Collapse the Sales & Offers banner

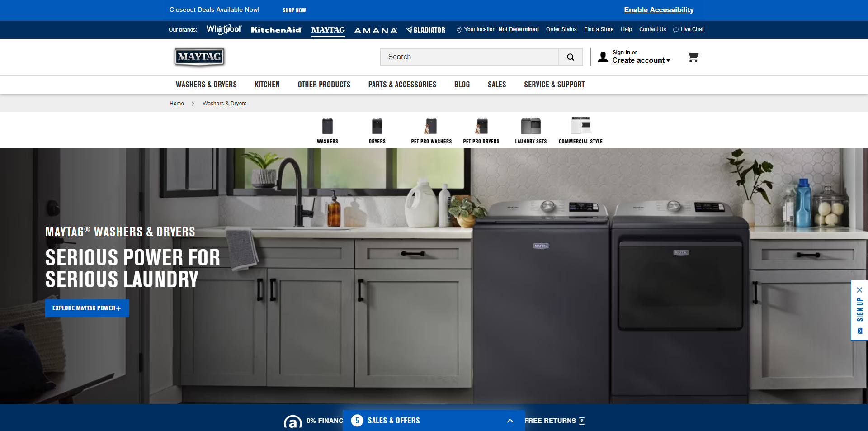[510, 421]
